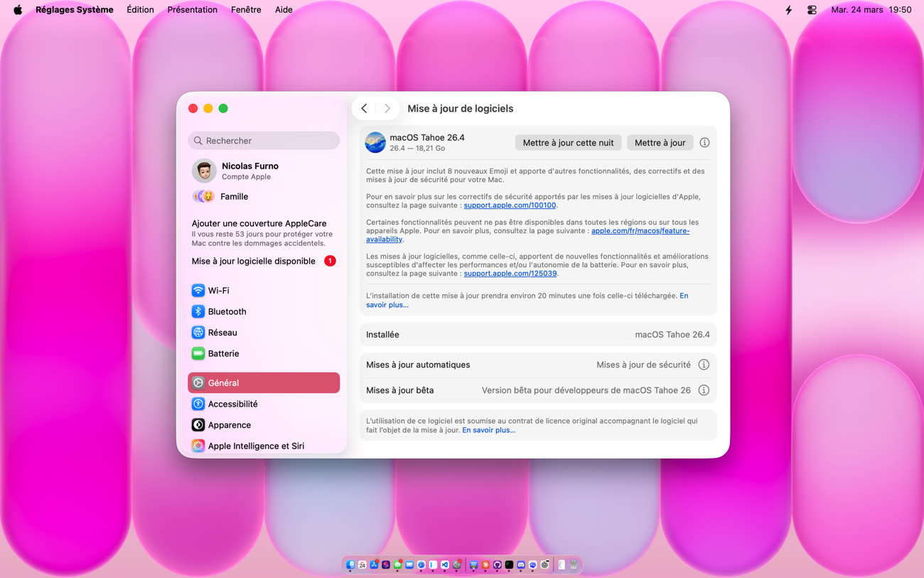Open Nicolas Furno Compte Apple profile
The height and width of the screenshot is (578, 924).
(249, 171)
